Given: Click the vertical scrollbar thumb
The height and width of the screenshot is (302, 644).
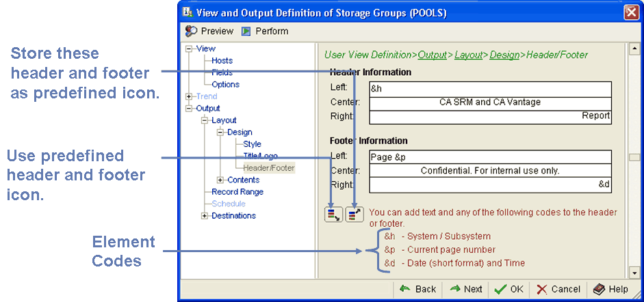Looking at the screenshot, I should [x=635, y=158].
